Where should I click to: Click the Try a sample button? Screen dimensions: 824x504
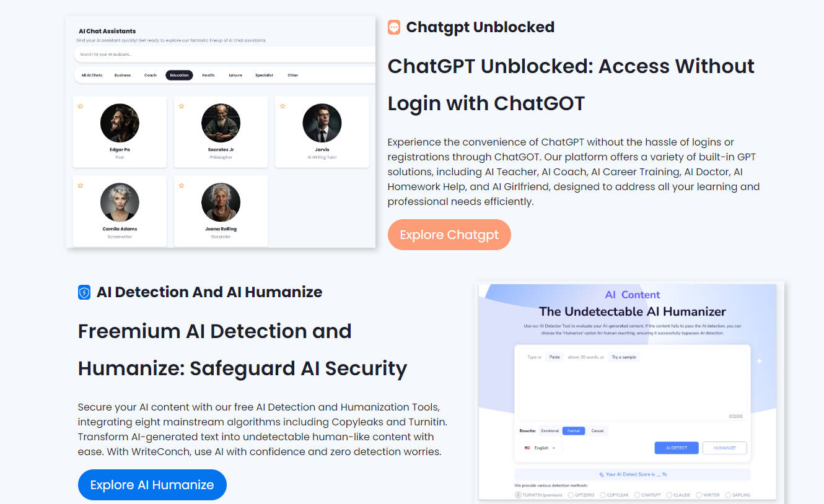[624, 357]
